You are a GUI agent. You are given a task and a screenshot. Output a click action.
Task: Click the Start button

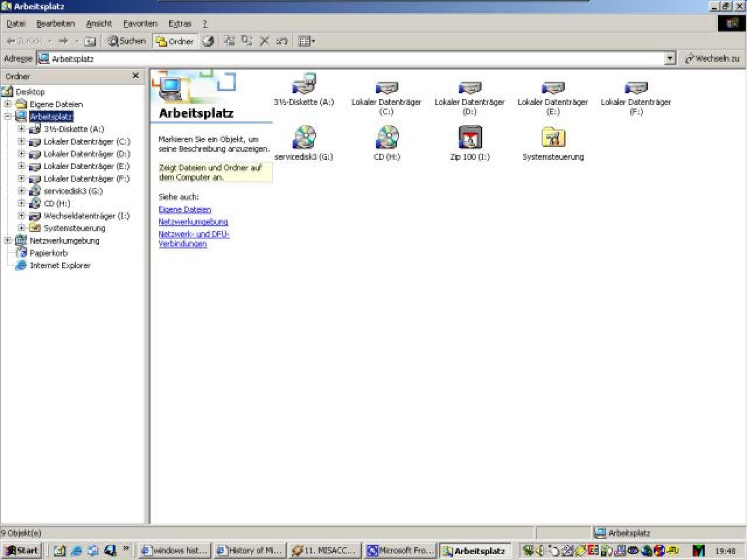point(22,550)
